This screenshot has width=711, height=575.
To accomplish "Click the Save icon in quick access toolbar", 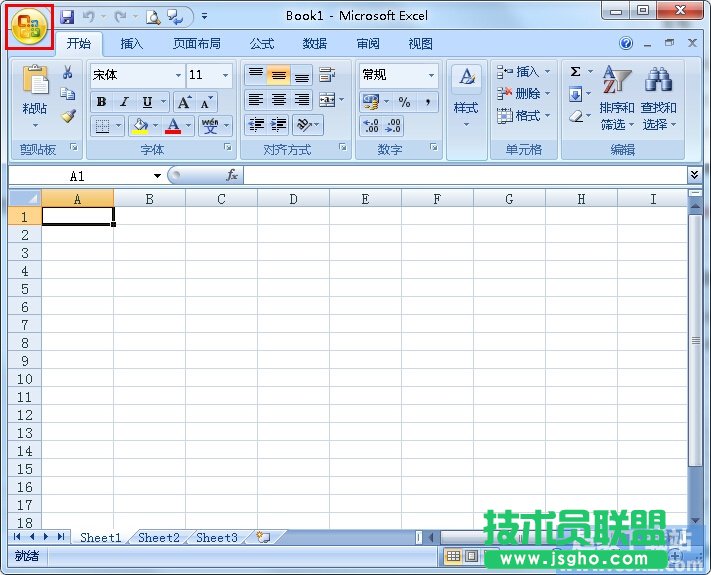I will tap(67, 16).
